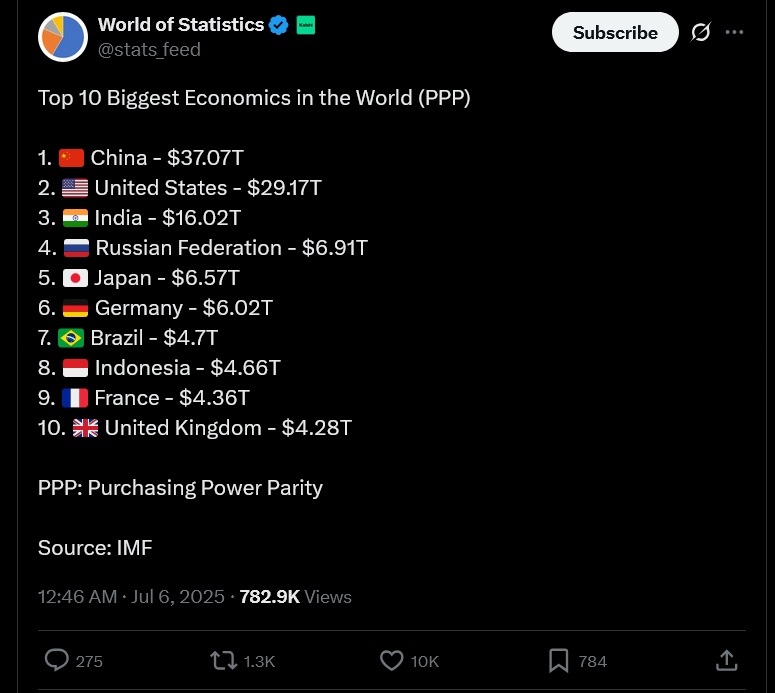Click the 782.9K Views count
The image size is (775, 693).
pos(296,597)
